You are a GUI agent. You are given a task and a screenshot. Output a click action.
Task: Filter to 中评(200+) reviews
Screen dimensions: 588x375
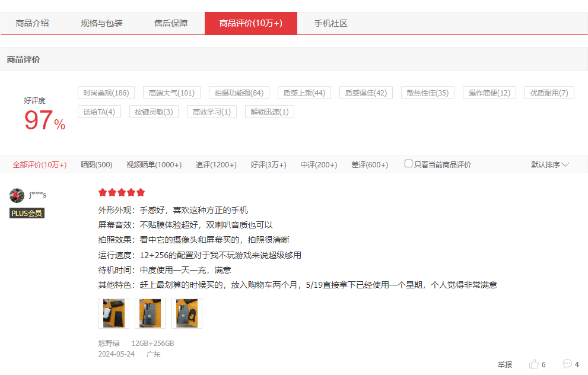click(x=319, y=164)
